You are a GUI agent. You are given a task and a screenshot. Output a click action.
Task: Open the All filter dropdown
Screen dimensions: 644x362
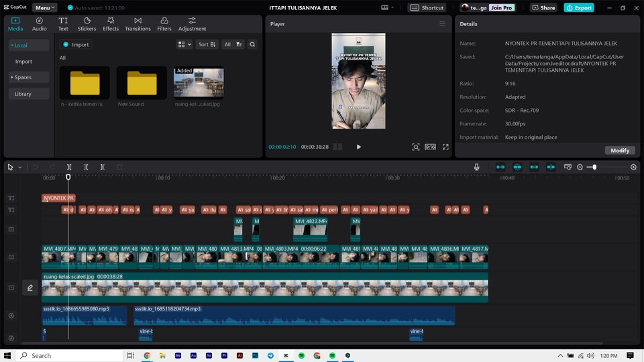click(x=233, y=44)
